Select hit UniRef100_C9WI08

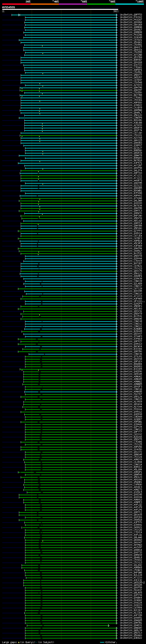point(131,321)
